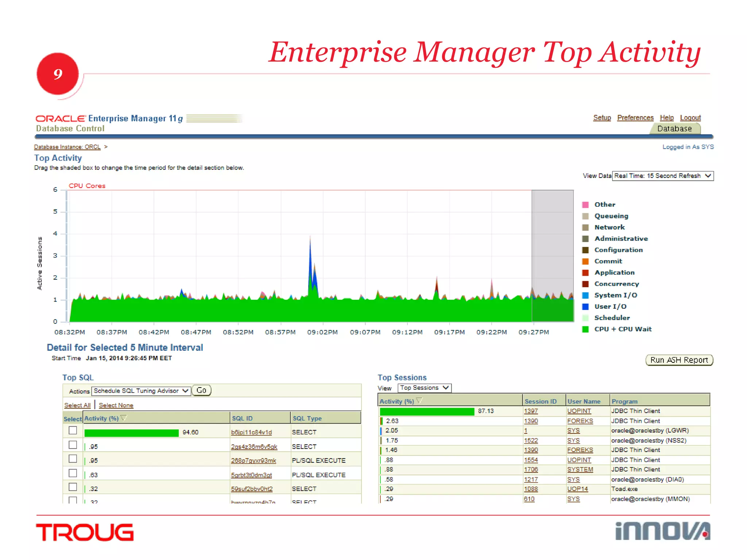Open SQL ID 59suf2bbv0ht2
747x560 pixels.
(x=252, y=489)
